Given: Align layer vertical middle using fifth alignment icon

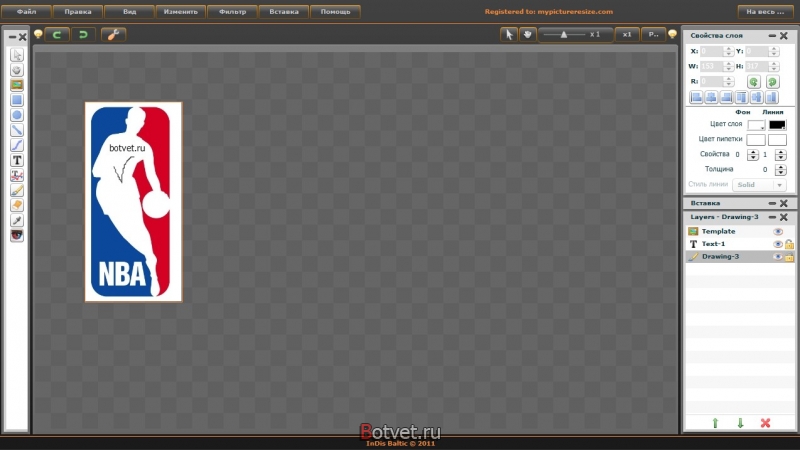Looking at the screenshot, I should (x=756, y=97).
